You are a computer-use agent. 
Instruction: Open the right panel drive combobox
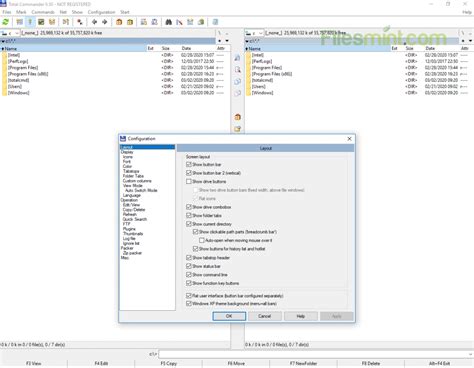(x=254, y=33)
